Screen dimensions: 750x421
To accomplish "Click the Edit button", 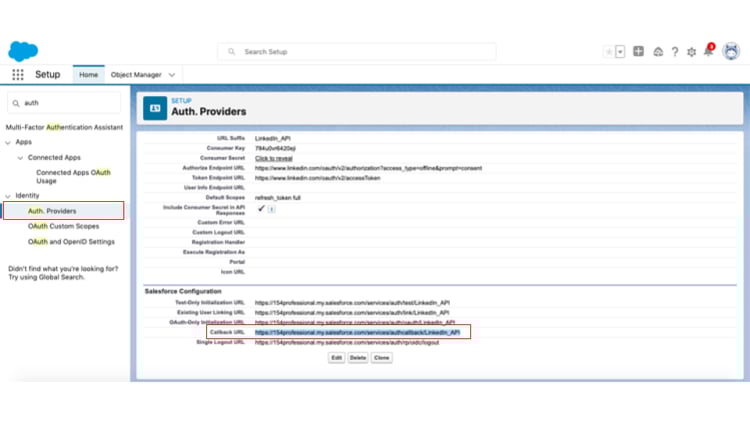I will click(x=337, y=358).
